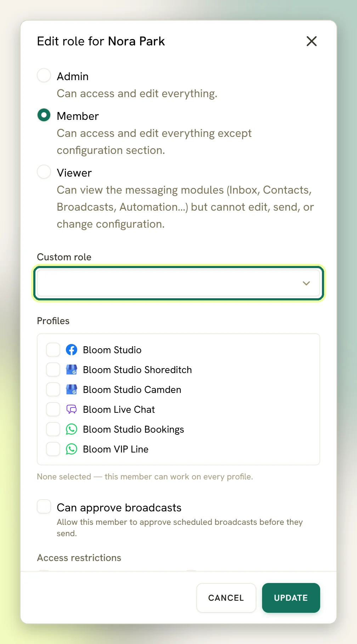Click the Facebook icon next to Bloom Studio
Image resolution: width=357 pixels, height=644 pixels.
click(x=72, y=350)
